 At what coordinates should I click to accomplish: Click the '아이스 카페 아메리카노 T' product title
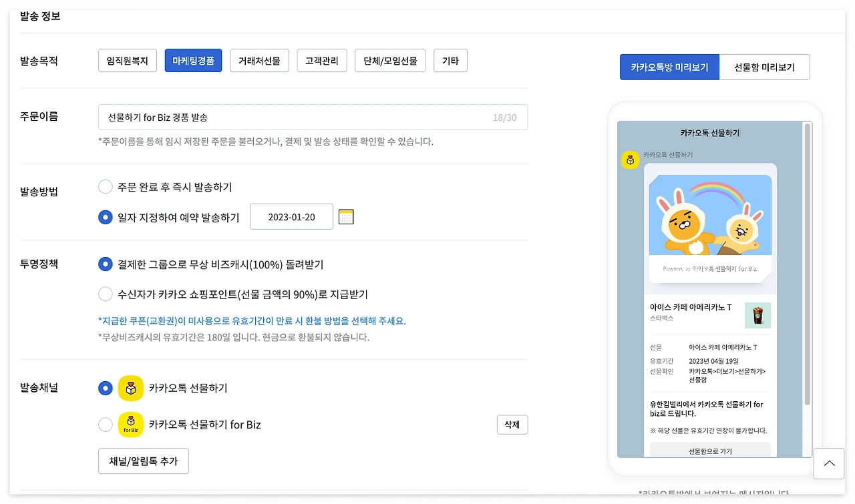click(691, 307)
